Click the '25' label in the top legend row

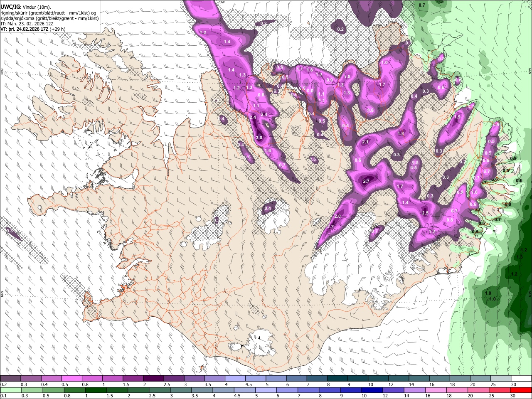493,384
